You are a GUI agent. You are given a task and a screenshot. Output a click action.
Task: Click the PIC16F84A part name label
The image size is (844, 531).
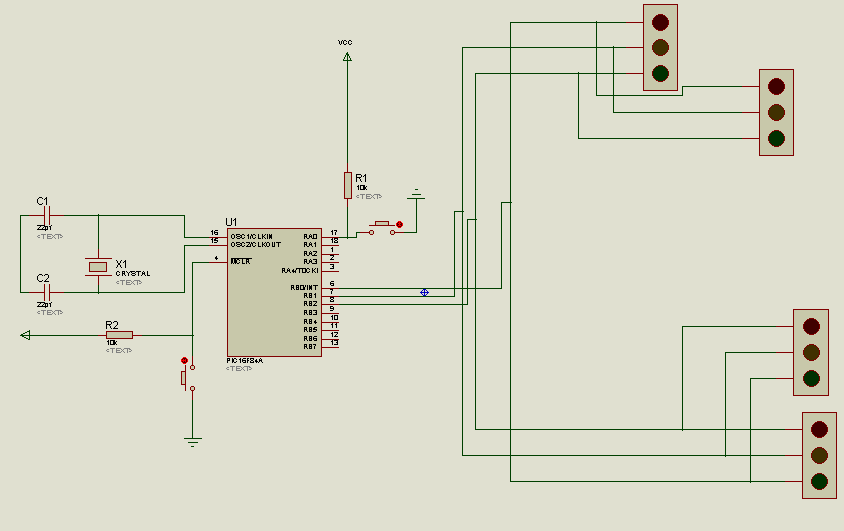click(x=244, y=360)
